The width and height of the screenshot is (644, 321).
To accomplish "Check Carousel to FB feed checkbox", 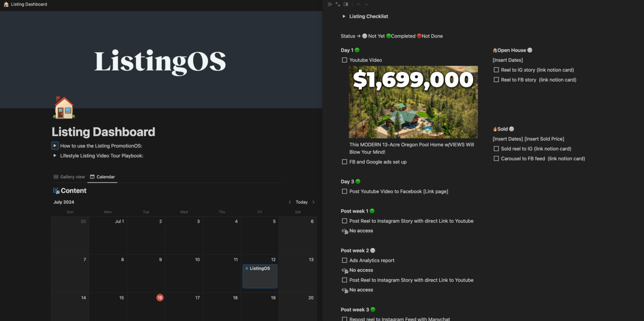I will (496, 159).
